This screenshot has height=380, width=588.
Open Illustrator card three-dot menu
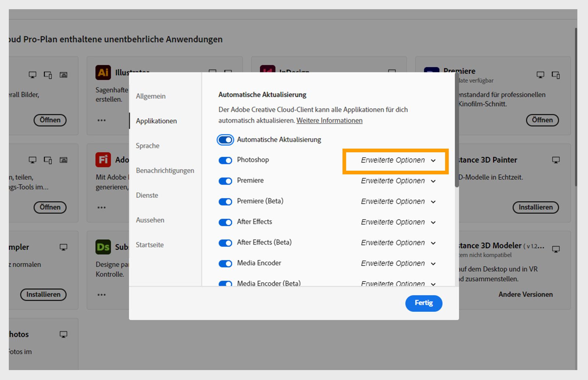coord(102,120)
